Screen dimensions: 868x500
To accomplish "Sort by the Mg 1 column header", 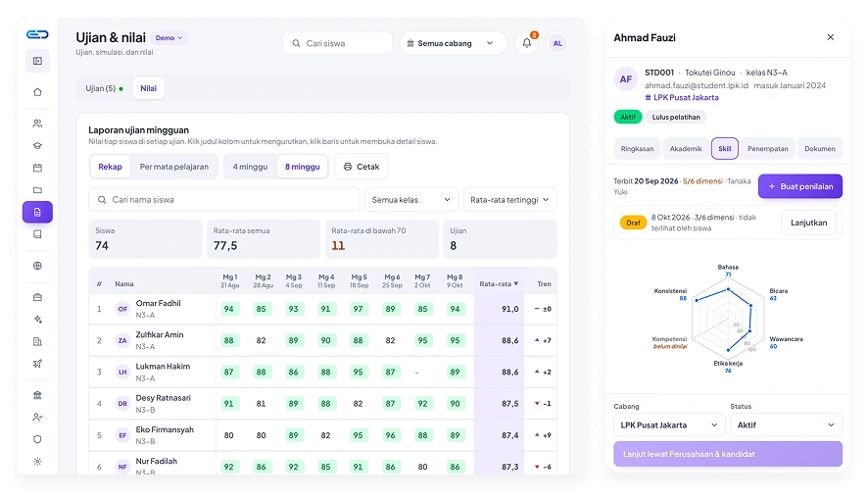I will 229,280.
